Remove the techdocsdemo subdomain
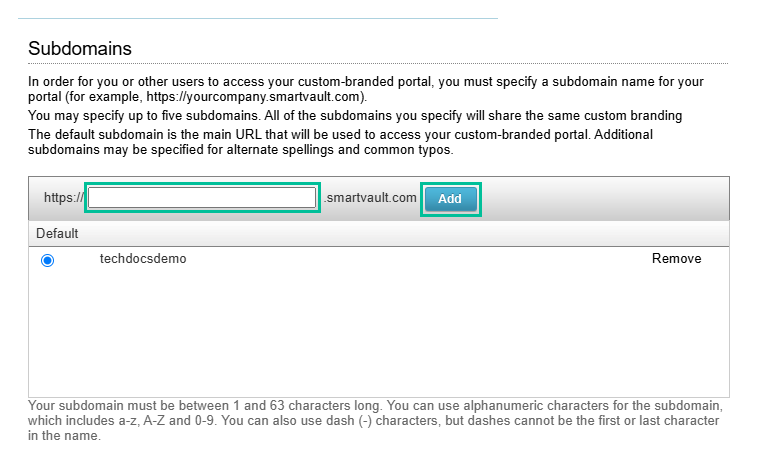Screen dimensions: 762x455 pos(676,259)
